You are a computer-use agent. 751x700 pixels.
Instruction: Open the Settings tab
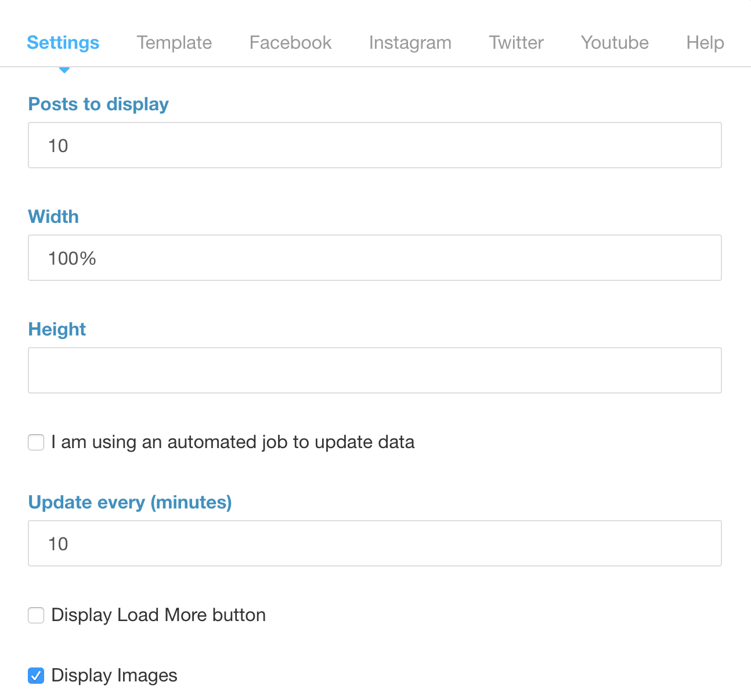[x=63, y=43]
